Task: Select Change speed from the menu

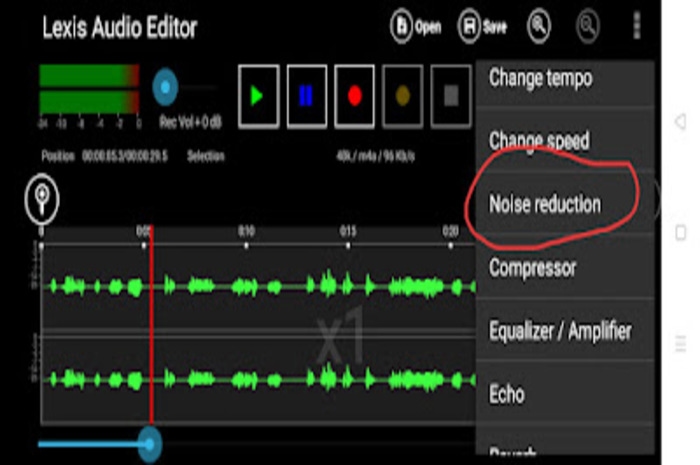Action: 565,141
